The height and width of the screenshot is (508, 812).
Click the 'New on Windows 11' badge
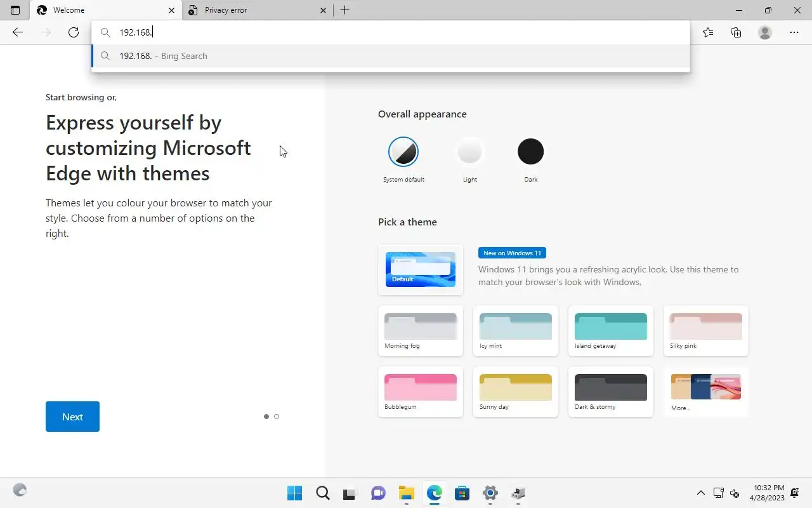[512, 253]
